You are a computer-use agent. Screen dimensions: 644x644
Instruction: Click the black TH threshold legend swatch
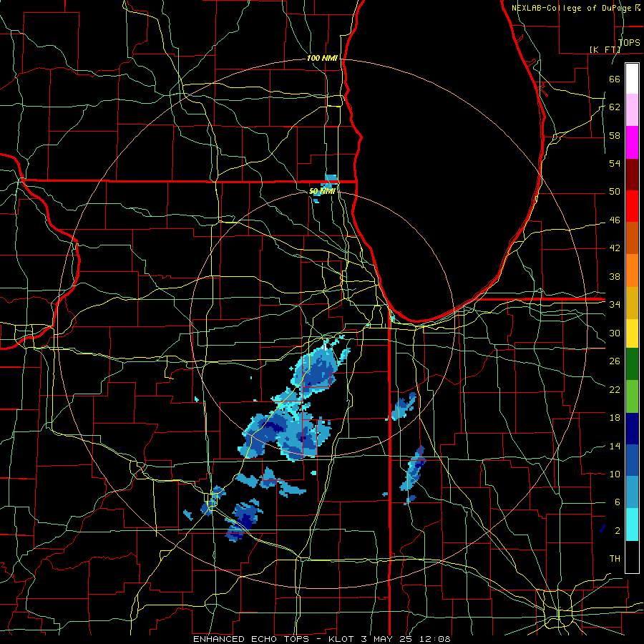click(x=632, y=557)
